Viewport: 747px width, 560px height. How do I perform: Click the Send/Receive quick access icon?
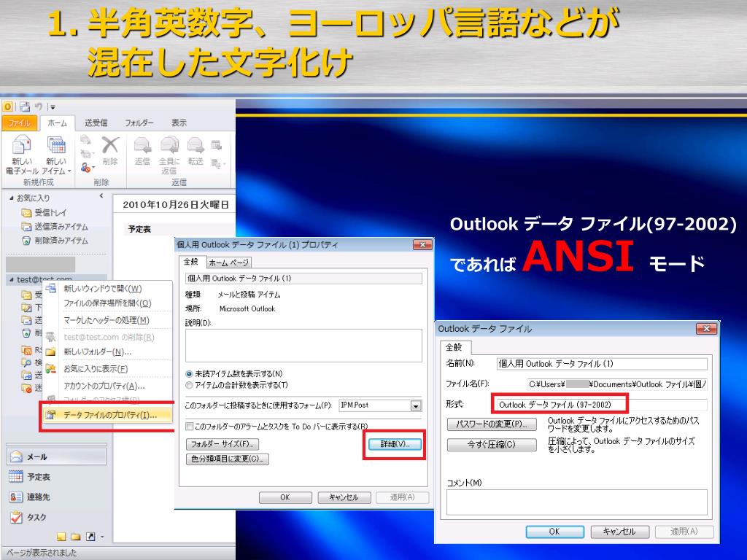point(24,106)
